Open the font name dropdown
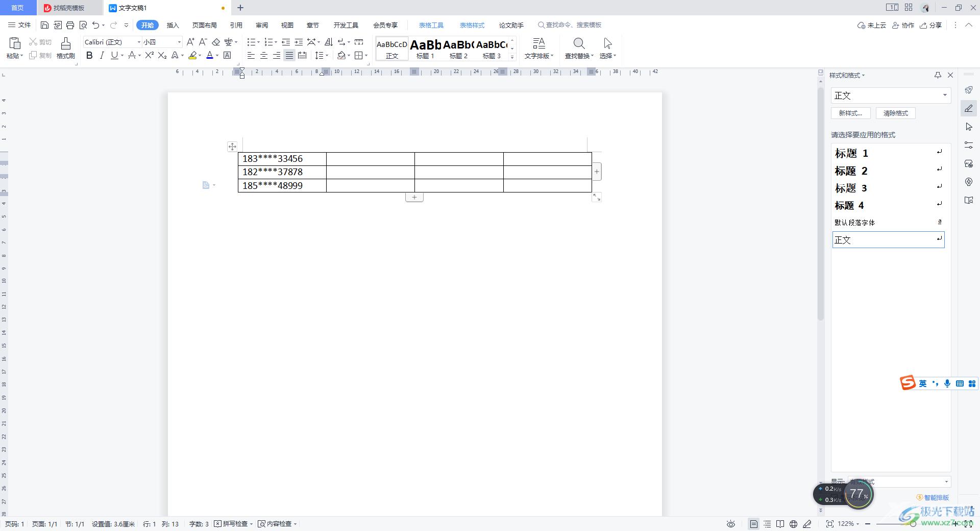 pos(139,42)
